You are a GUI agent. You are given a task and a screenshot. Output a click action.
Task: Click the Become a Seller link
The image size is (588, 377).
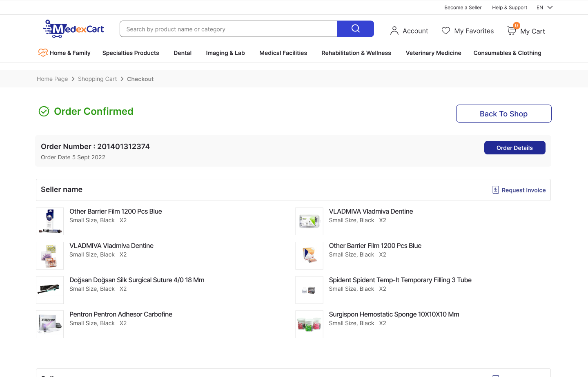(463, 7)
